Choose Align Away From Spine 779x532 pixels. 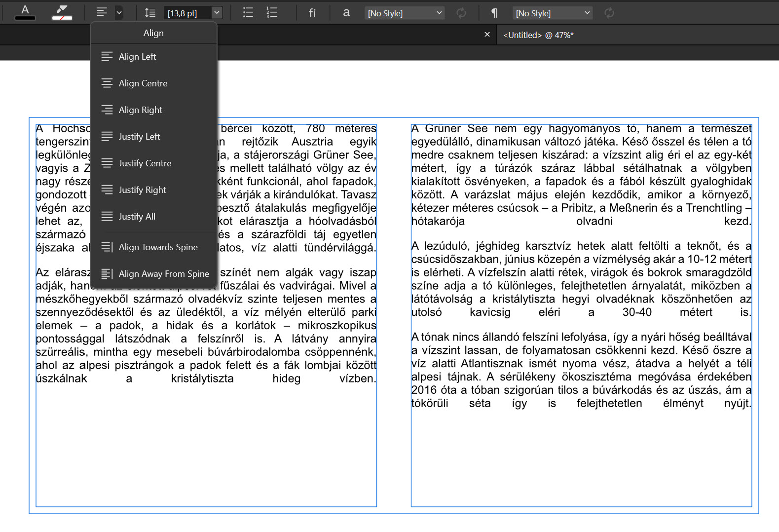153,274
